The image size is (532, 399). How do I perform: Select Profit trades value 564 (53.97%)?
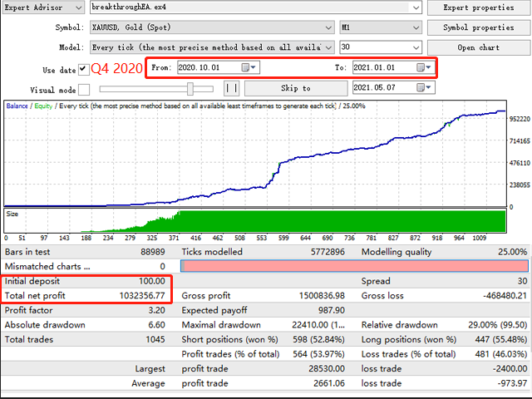click(318, 354)
